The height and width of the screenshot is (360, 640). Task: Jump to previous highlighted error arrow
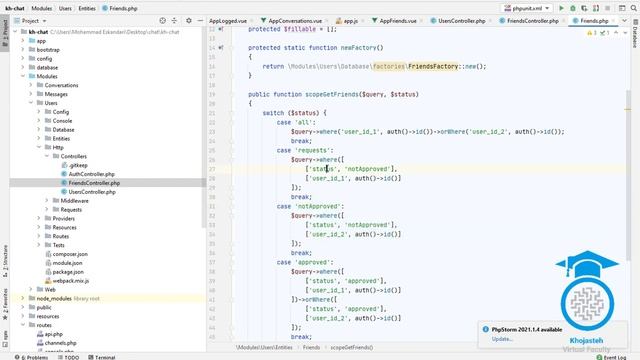[616, 33]
